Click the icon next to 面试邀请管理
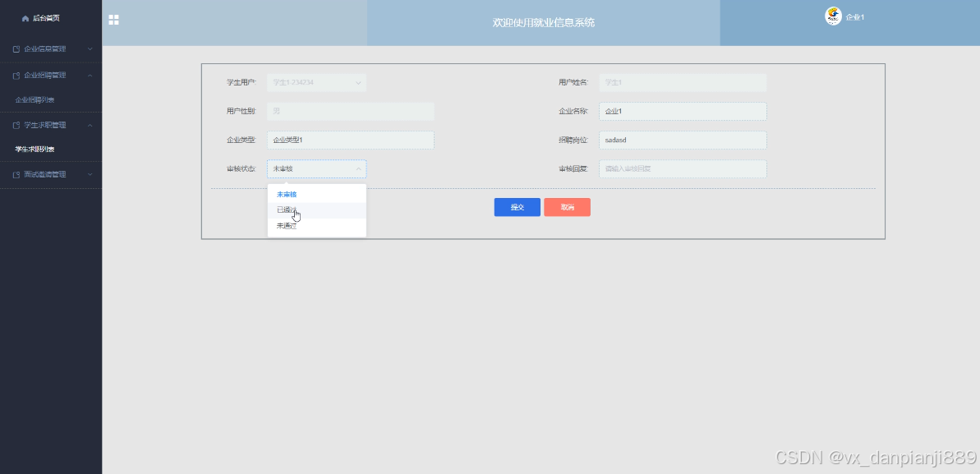The width and height of the screenshot is (980, 474). [17, 175]
